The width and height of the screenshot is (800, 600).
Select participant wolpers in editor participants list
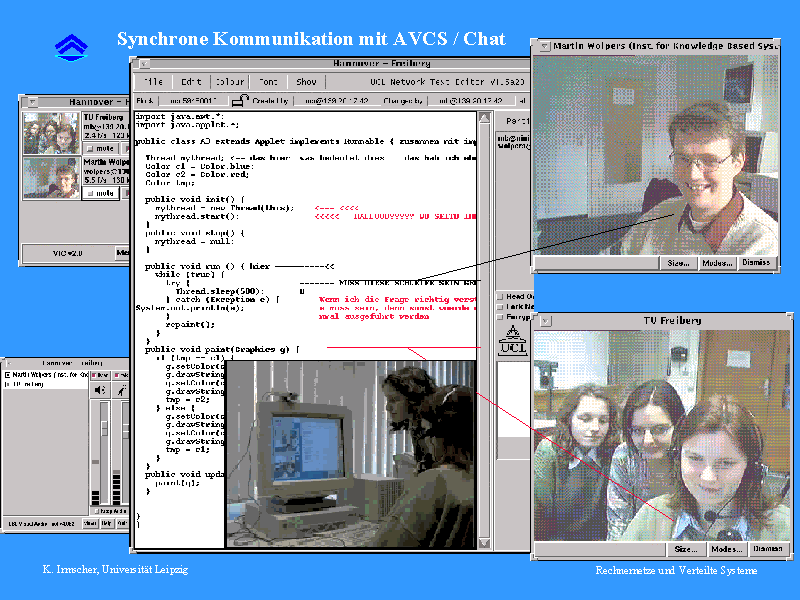click(514, 146)
